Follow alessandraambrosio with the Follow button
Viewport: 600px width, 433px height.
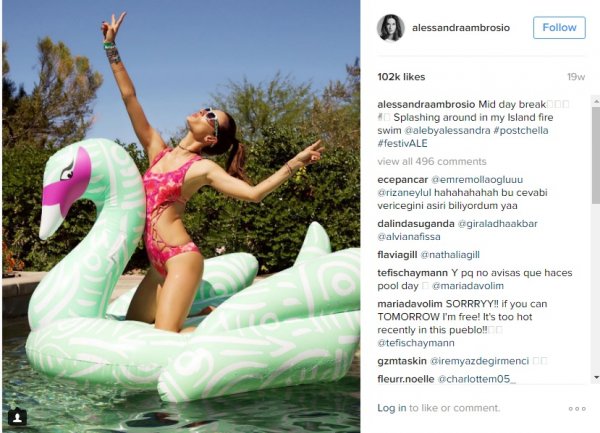(x=559, y=28)
